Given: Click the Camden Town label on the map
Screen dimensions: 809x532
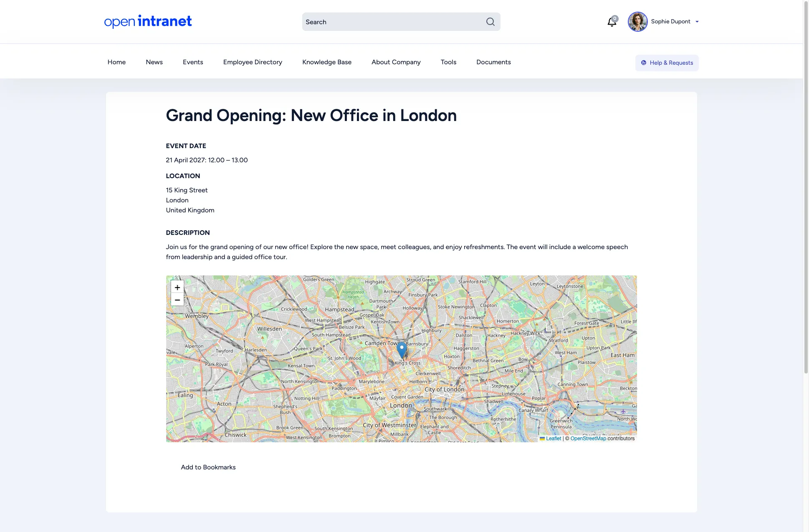Looking at the screenshot, I should 381,343.
